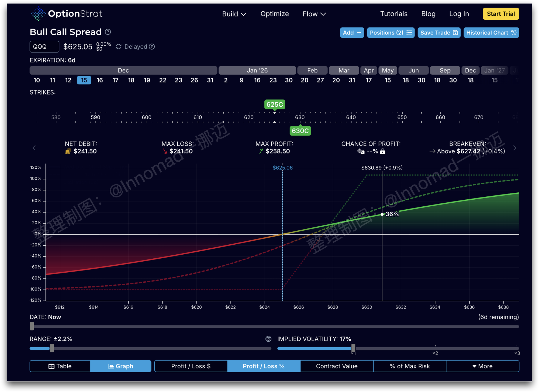This screenshot has width=539, height=392.
Task: Open the Build dropdown menu
Action: pyautogui.click(x=234, y=14)
